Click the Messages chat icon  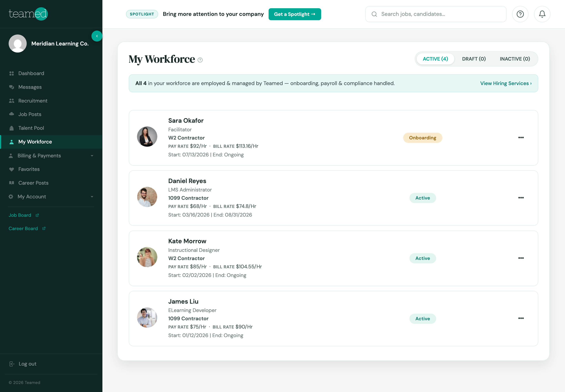pos(12,87)
